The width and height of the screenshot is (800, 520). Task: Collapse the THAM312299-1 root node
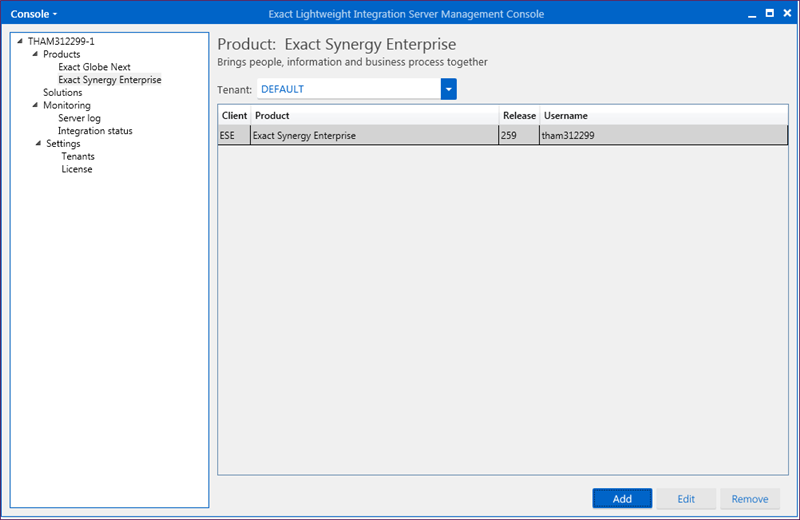click(x=20, y=41)
